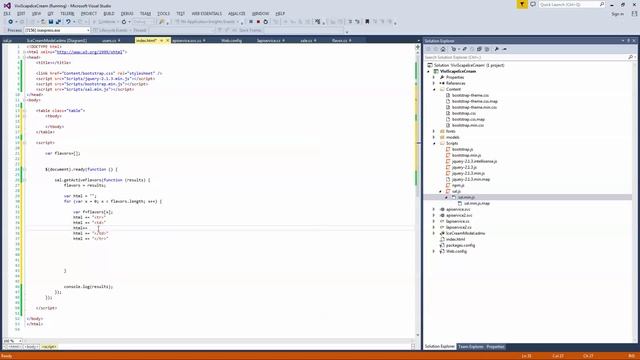Open the BUILD menu
Image resolution: width=640 pixels, height=360 pixels.
pos(109,13)
